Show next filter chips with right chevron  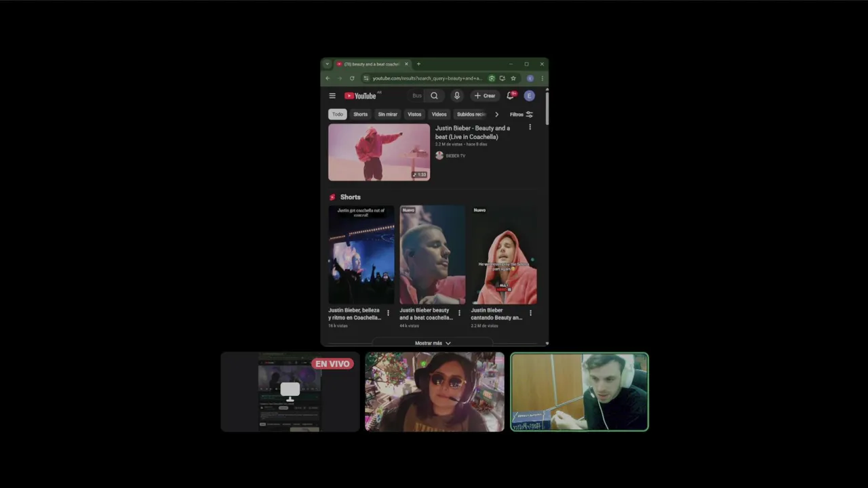click(496, 115)
